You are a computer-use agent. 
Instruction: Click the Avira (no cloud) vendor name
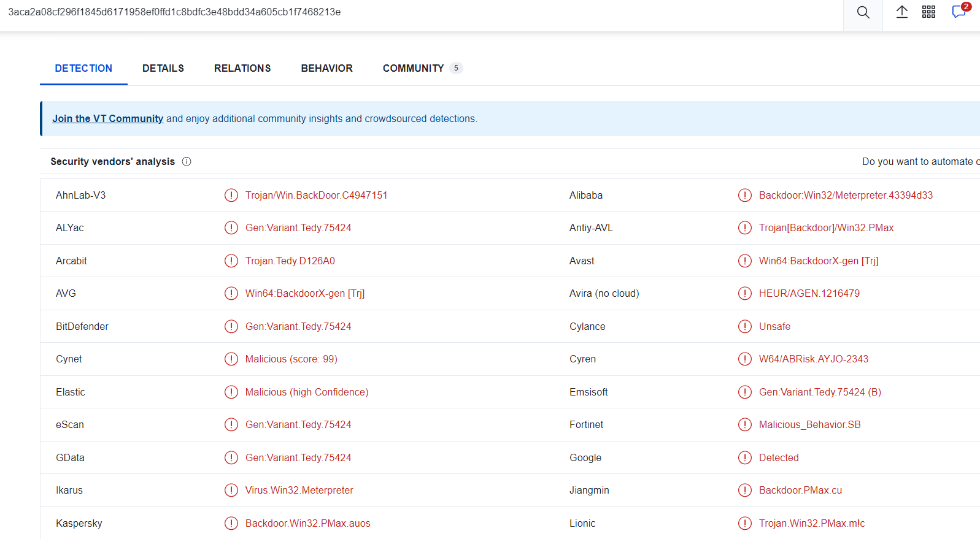click(x=604, y=293)
